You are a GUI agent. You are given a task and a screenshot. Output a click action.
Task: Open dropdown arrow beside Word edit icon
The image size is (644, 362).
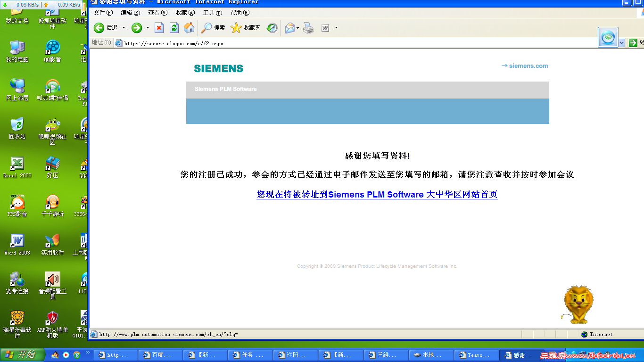pos(336,28)
